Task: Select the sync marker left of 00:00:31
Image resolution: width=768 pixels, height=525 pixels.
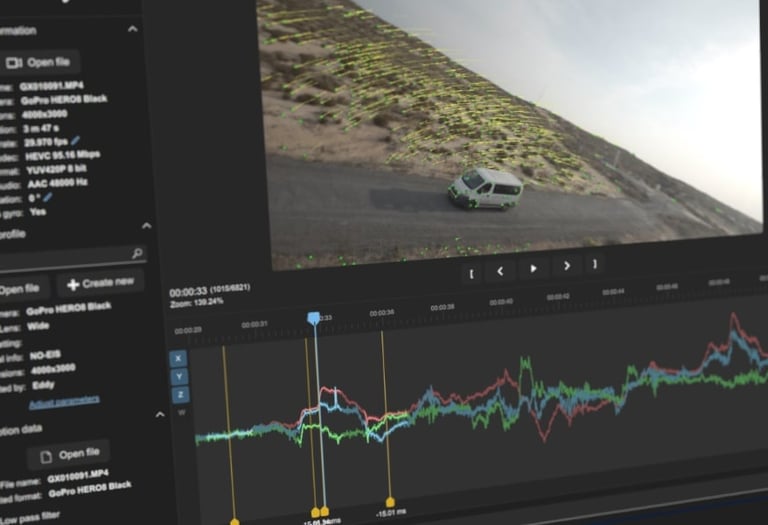Action: tap(235, 522)
